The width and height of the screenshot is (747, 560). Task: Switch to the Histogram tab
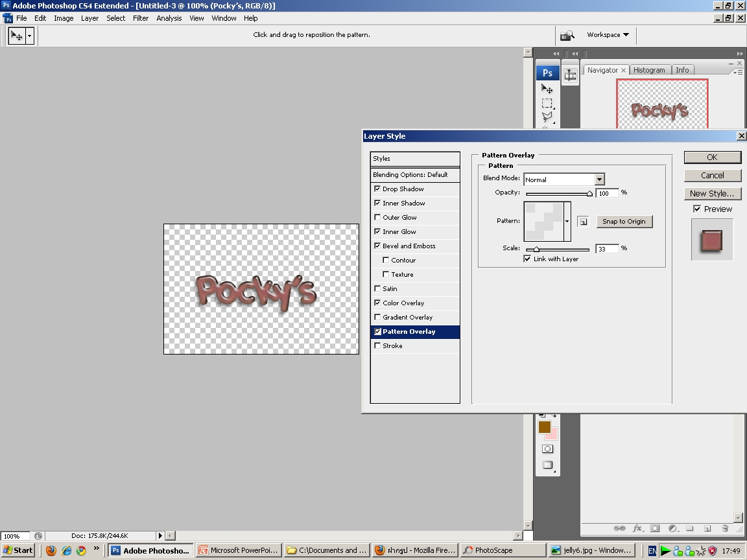point(649,70)
